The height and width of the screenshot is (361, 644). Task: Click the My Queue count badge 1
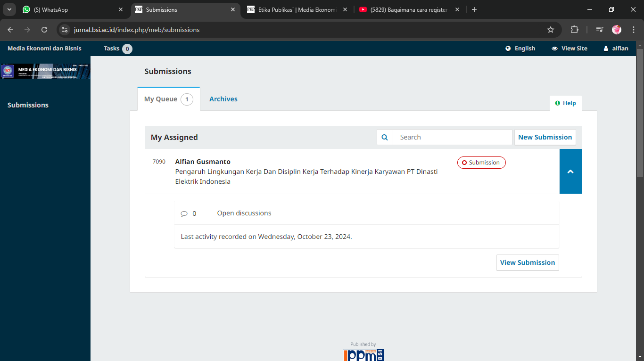tap(187, 99)
